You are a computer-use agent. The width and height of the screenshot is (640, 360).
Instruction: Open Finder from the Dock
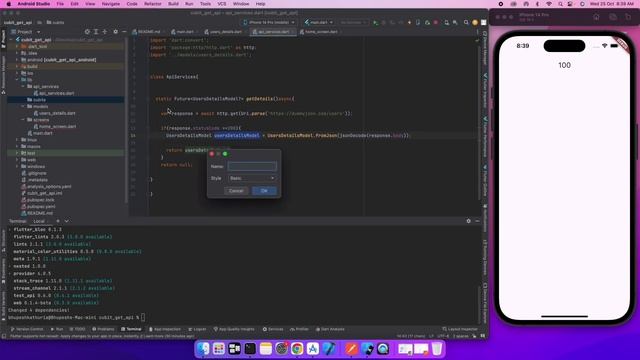[x=203, y=349]
